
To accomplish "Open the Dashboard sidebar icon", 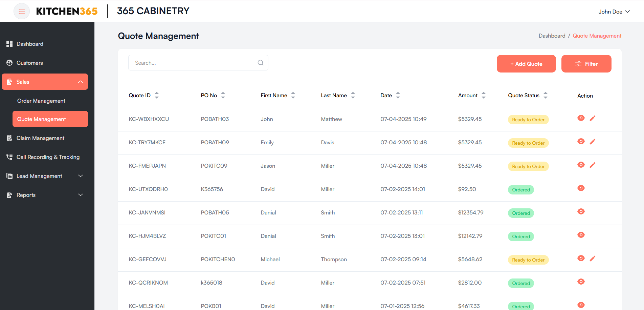I will click(30, 44).
